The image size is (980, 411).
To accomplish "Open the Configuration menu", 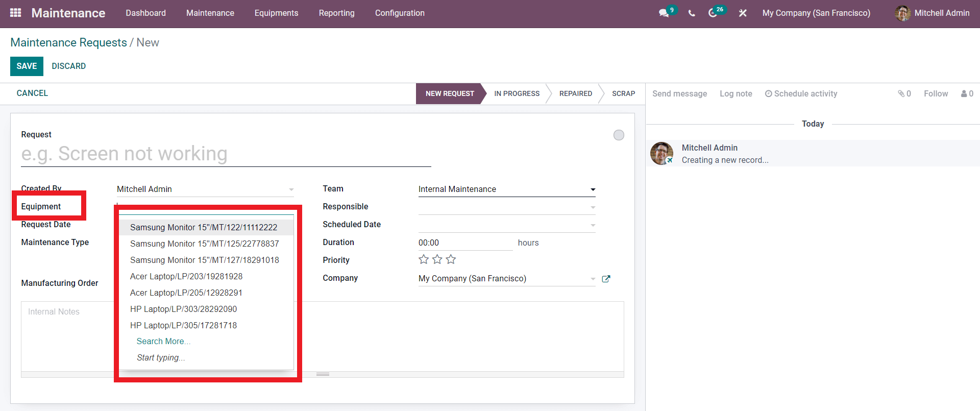I will click(400, 13).
